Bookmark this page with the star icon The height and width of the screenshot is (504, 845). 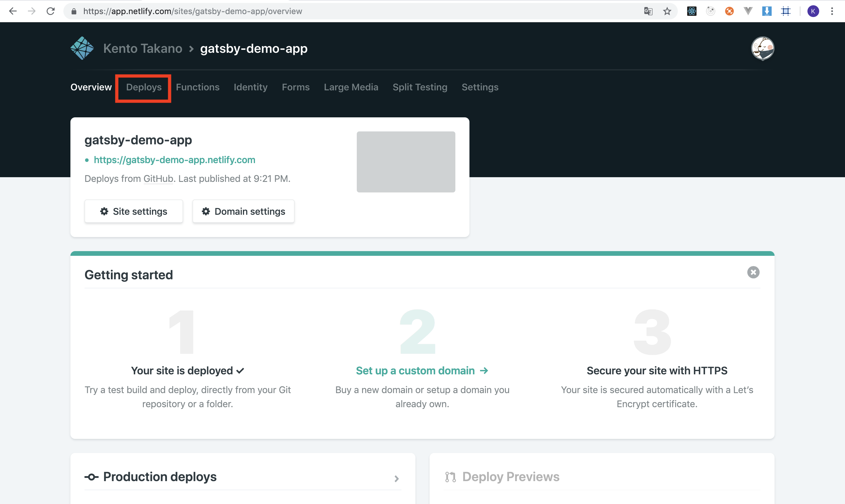click(667, 11)
